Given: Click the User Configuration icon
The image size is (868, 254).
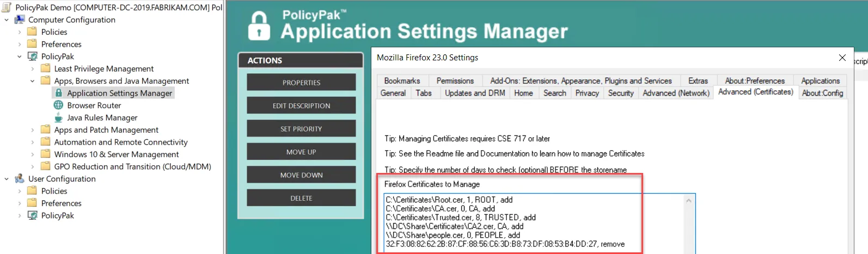Looking at the screenshot, I should (x=20, y=178).
